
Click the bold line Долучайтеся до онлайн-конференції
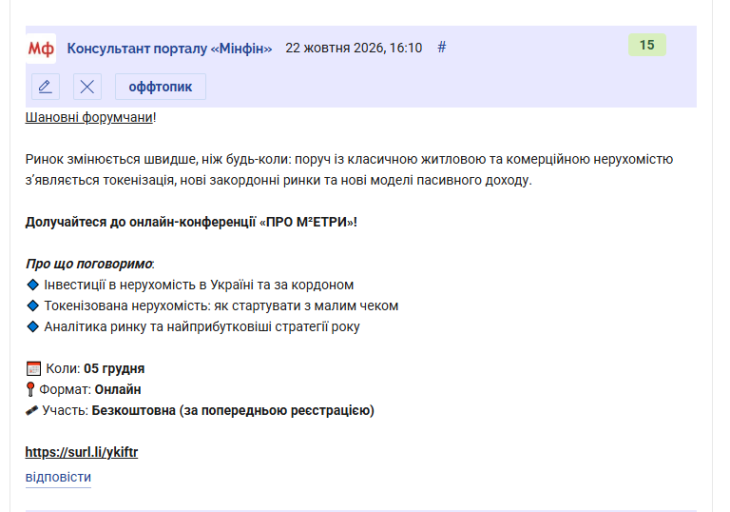click(191, 222)
